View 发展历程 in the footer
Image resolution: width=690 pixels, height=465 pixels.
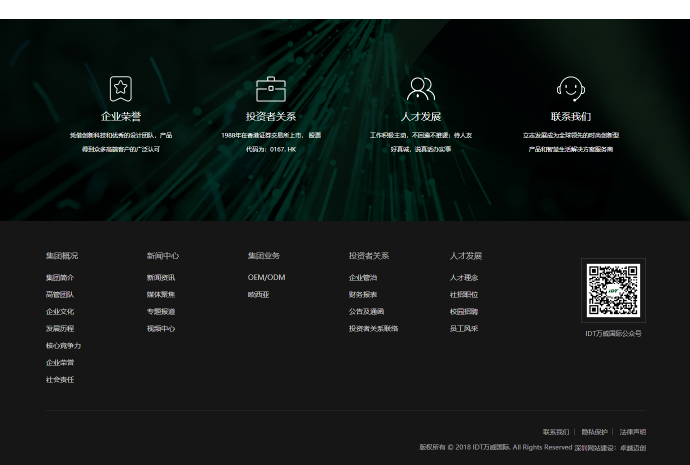(x=60, y=328)
